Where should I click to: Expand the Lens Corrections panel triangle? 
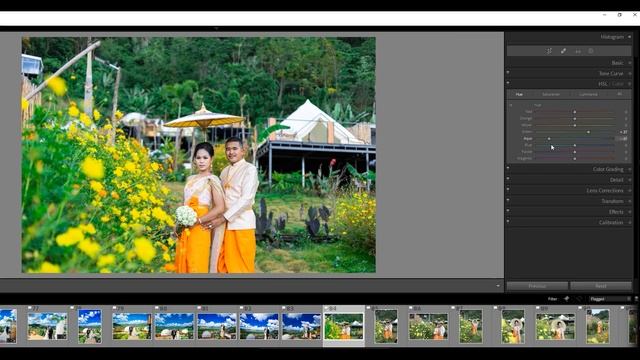630,191
